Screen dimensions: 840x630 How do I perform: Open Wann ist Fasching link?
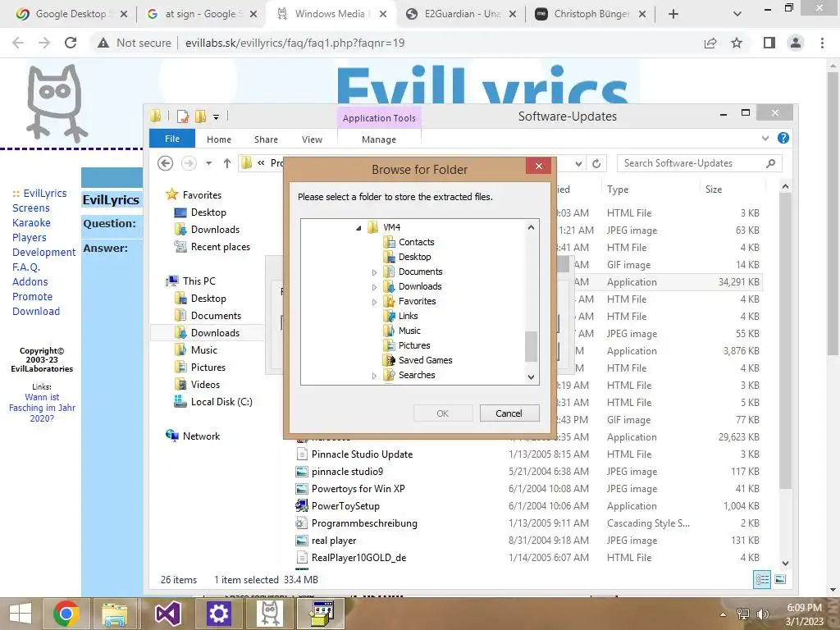point(42,408)
